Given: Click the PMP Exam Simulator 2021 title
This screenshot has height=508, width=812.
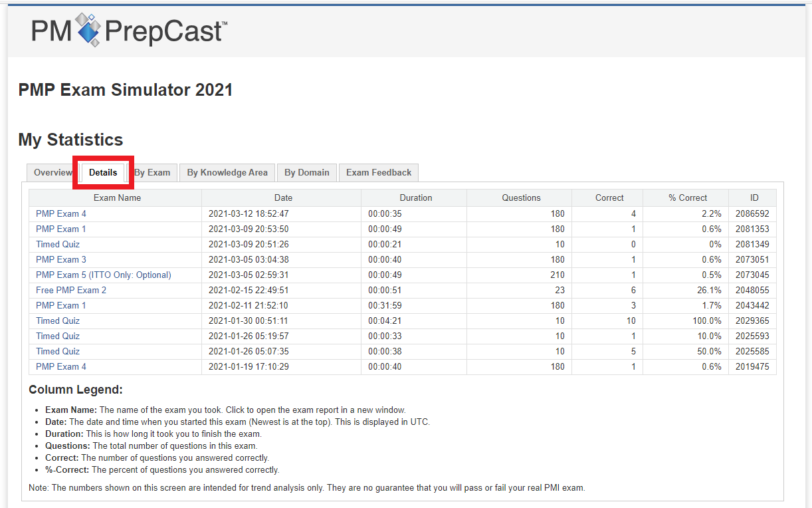Looking at the screenshot, I should tap(126, 90).
